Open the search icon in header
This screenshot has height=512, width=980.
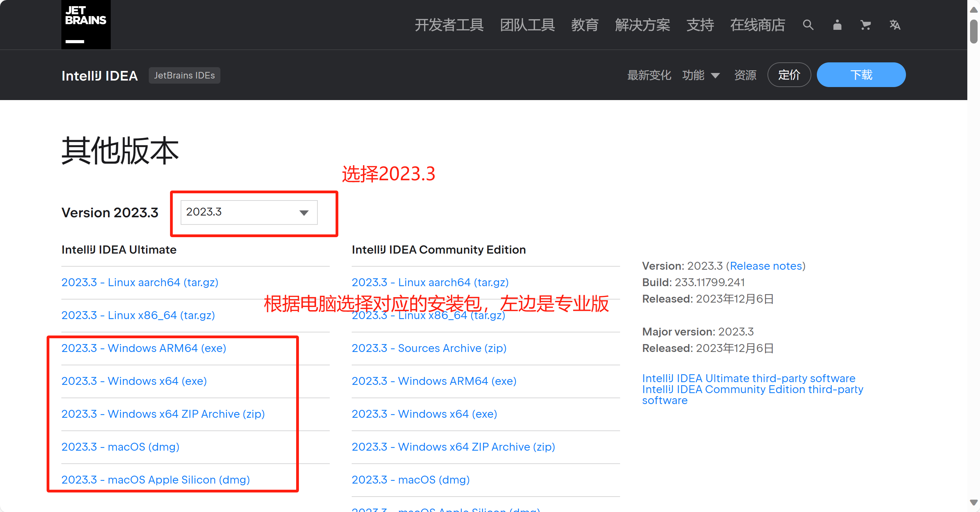(808, 25)
